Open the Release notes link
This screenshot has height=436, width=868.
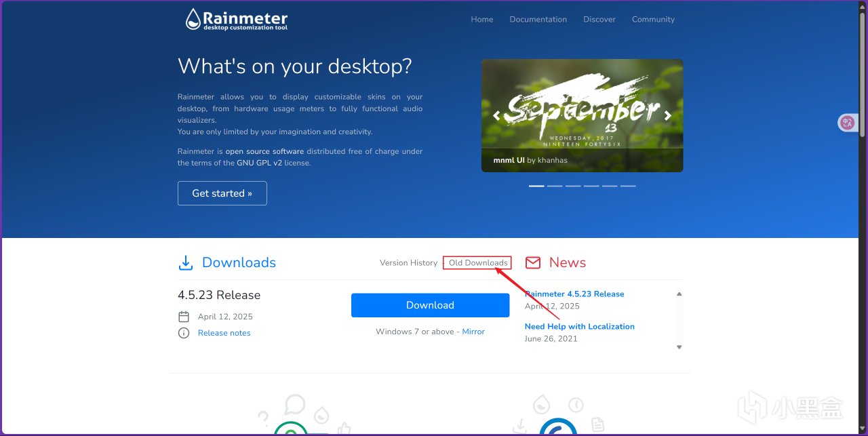224,333
